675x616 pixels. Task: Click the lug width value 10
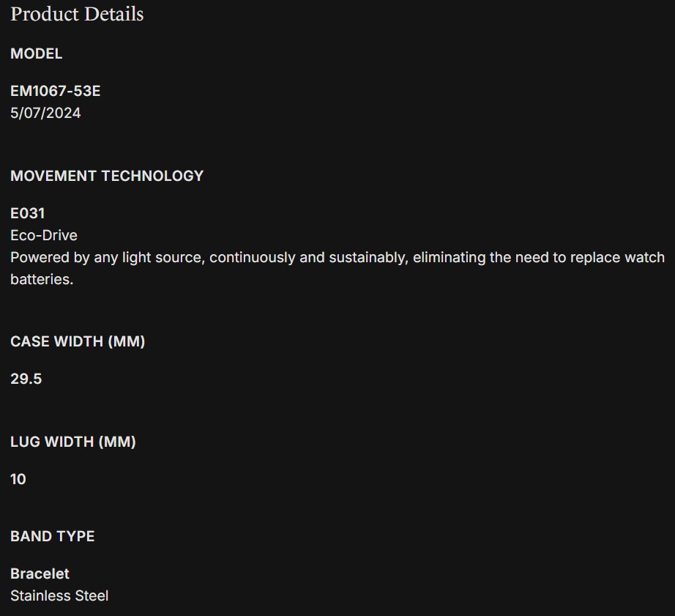pos(18,479)
